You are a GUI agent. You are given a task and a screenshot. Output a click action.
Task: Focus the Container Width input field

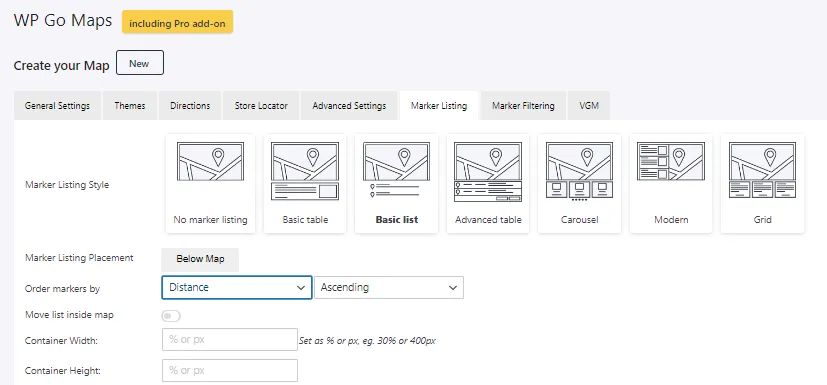pos(230,340)
